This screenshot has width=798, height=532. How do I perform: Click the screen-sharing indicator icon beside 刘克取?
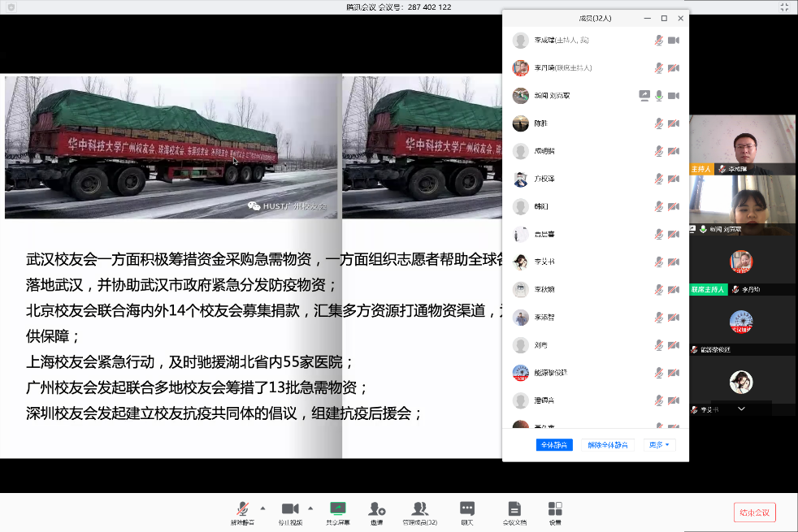pyautogui.click(x=644, y=96)
